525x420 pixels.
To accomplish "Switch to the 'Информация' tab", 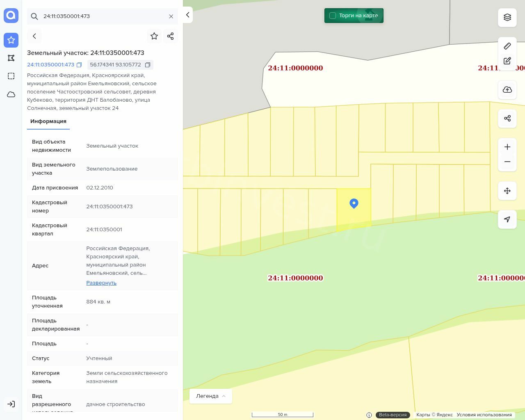I will tap(48, 121).
